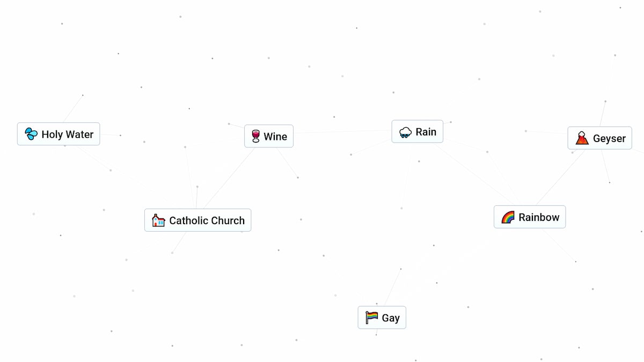Select the Geyser text label
Screen dimensions: 644x362
tap(609, 139)
